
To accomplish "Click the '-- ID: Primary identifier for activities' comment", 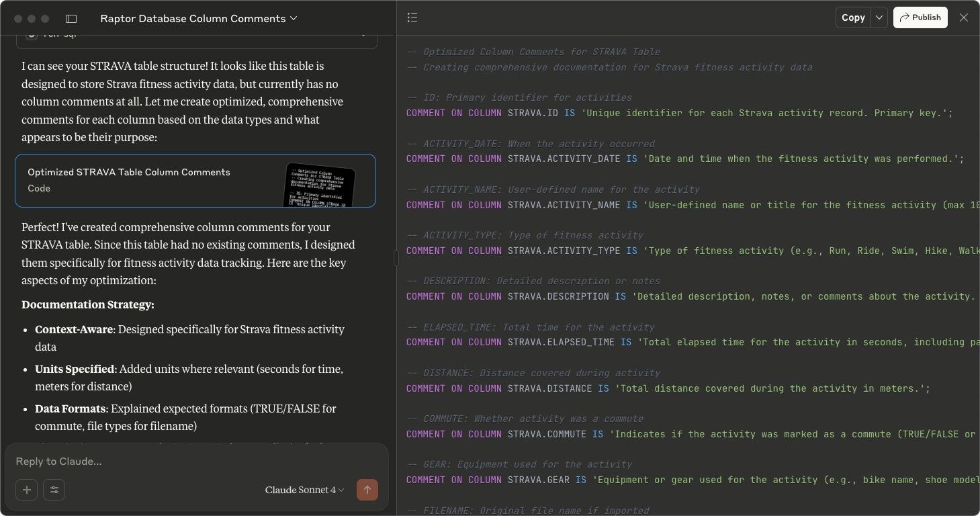I will 519,97.
